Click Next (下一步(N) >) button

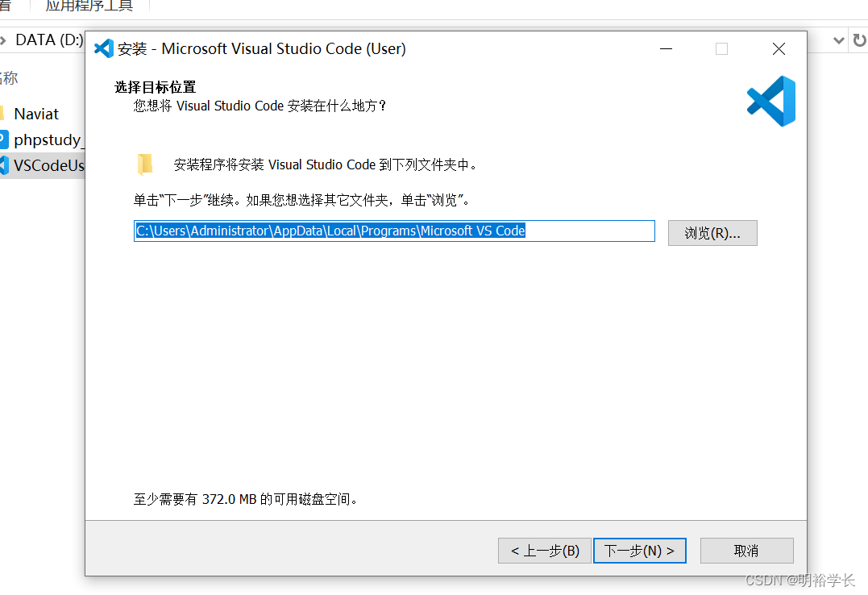click(639, 550)
